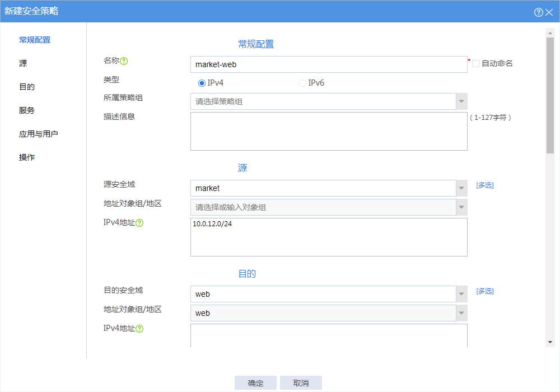
Task: Go to 源 section in sidebar
Action: click(23, 63)
